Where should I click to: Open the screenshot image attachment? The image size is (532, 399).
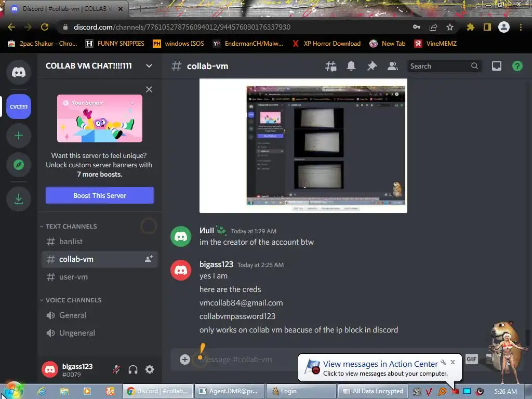point(303,145)
